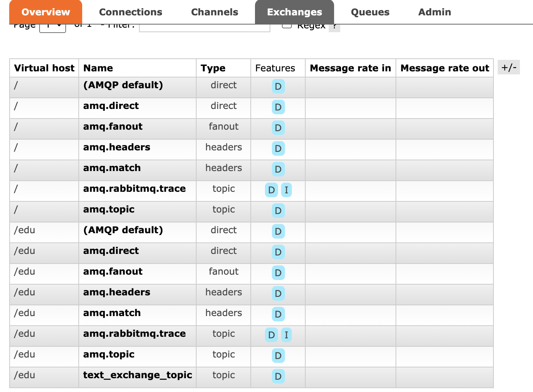
Task: Click the D badge on /edu amq.fanout row
Action: coord(278,273)
